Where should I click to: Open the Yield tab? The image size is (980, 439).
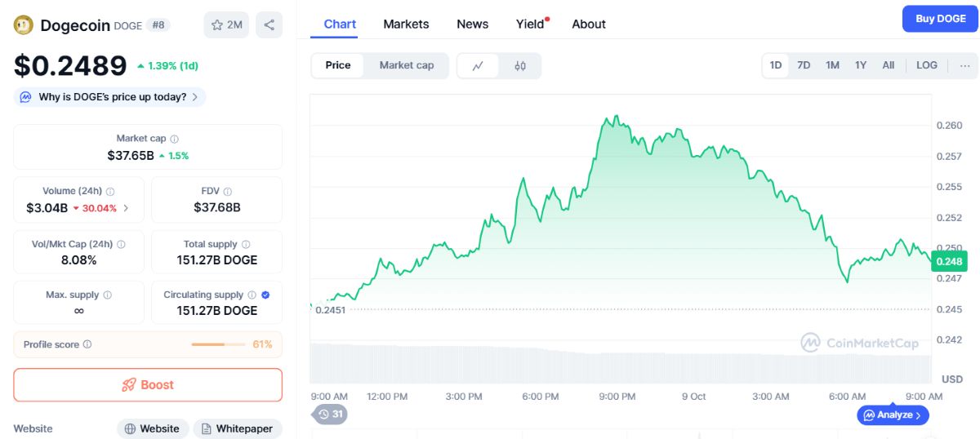[530, 24]
